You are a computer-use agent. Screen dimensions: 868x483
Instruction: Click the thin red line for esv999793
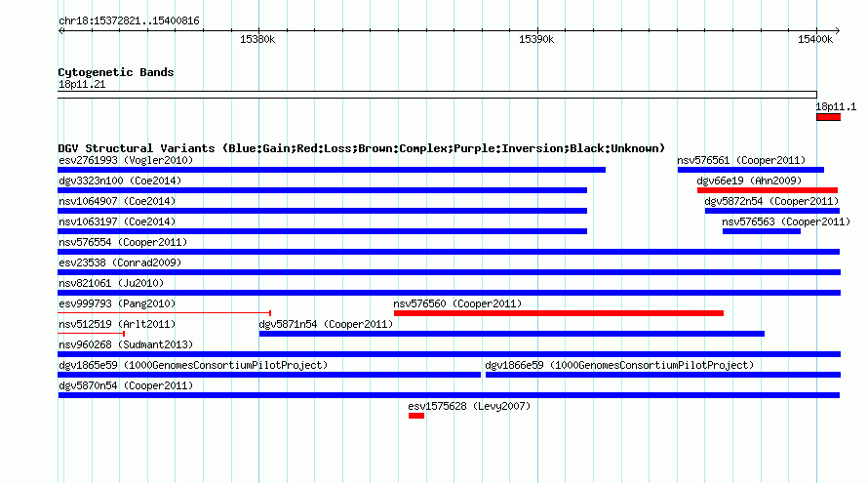tap(165, 313)
